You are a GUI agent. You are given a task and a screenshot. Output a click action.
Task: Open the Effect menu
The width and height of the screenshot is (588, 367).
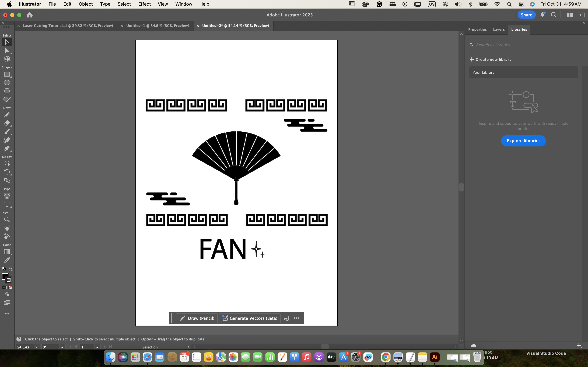144,4
